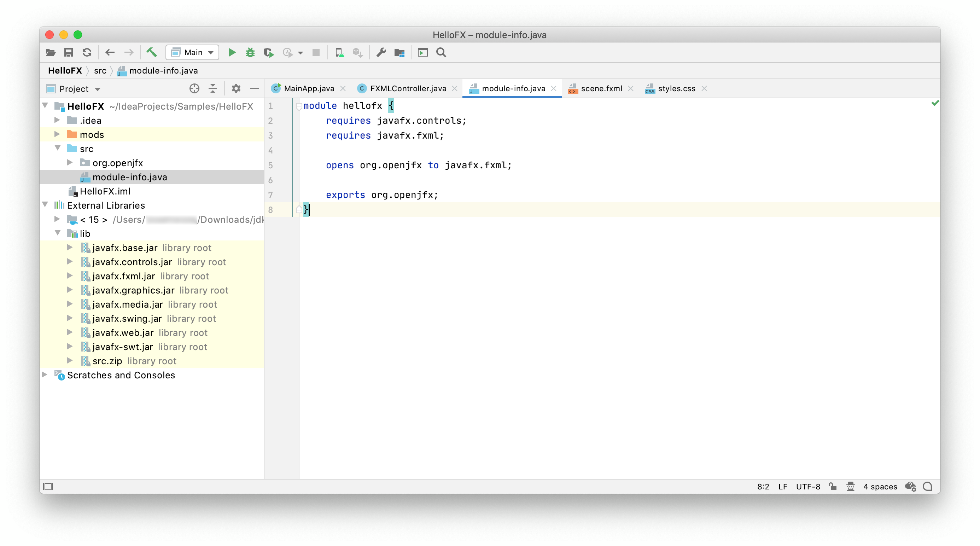Screen dimensions: 980x546
Task: Open Project panel gear options
Action: [x=236, y=89]
